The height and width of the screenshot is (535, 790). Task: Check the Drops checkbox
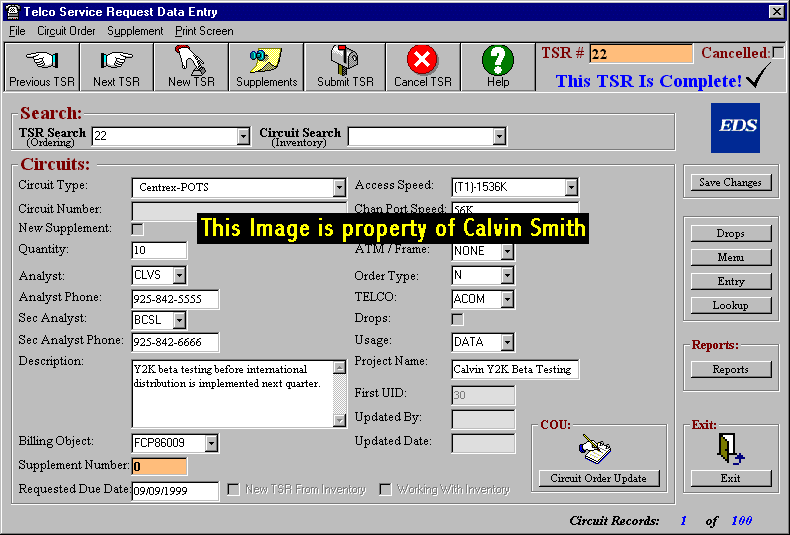point(458,319)
